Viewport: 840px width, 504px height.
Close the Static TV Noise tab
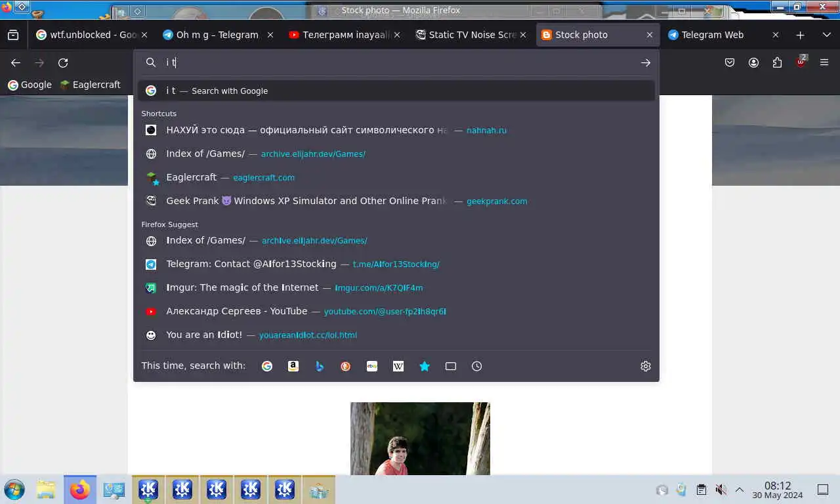pyautogui.click(x=523, y=35)
